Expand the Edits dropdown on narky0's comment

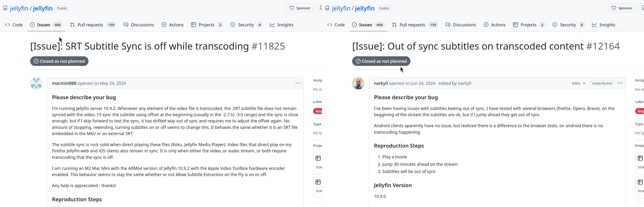pos(579,83)
